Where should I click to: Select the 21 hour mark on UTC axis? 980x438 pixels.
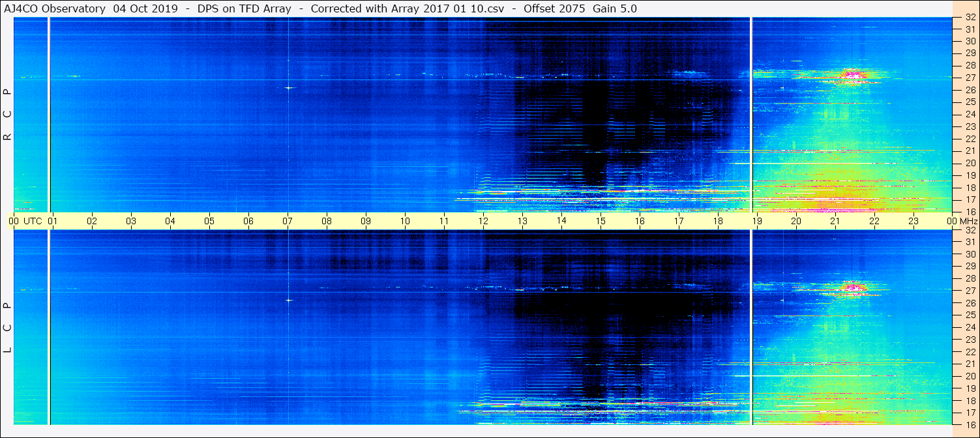click(x=835, y=221)
